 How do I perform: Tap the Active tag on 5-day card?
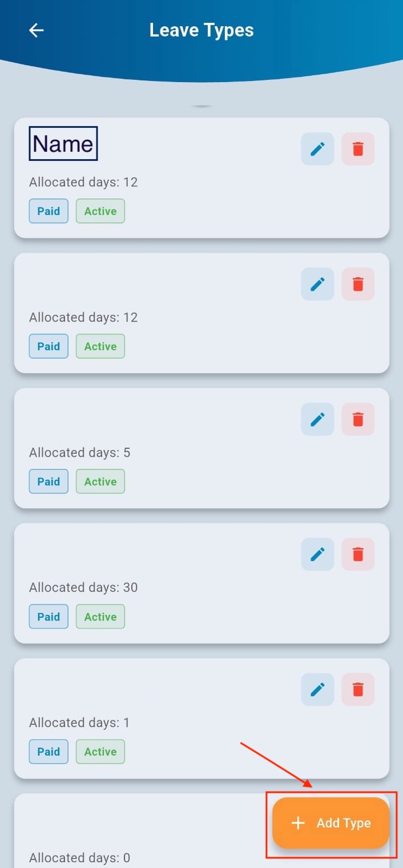pyautogui.click(x=100, y=481)
